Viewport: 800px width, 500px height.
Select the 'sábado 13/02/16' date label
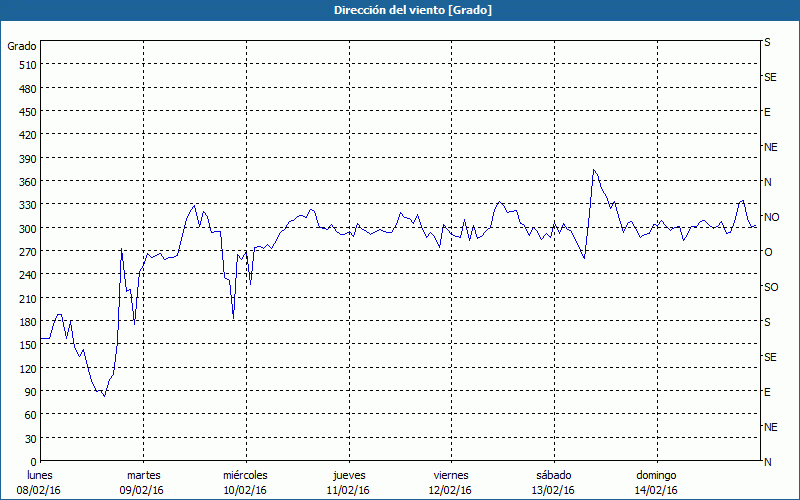pos(553,482)
